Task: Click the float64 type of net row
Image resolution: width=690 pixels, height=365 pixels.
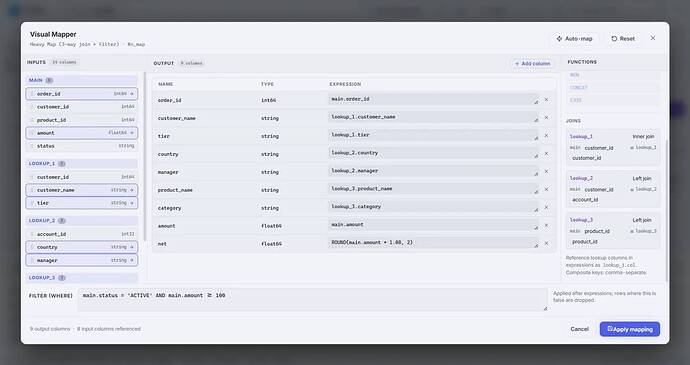Action: pyautogui.click(x=271, y=244)
